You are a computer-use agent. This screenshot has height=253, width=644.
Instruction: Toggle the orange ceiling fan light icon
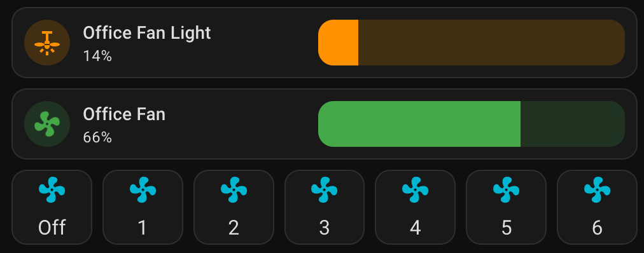(x=47, y=43)
